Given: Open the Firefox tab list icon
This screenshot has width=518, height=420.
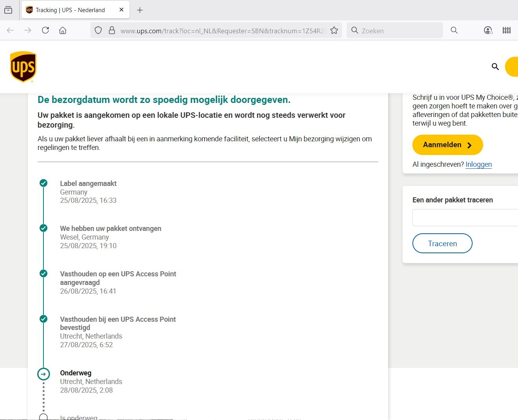Looking at the screenshot, I should 8,10.
